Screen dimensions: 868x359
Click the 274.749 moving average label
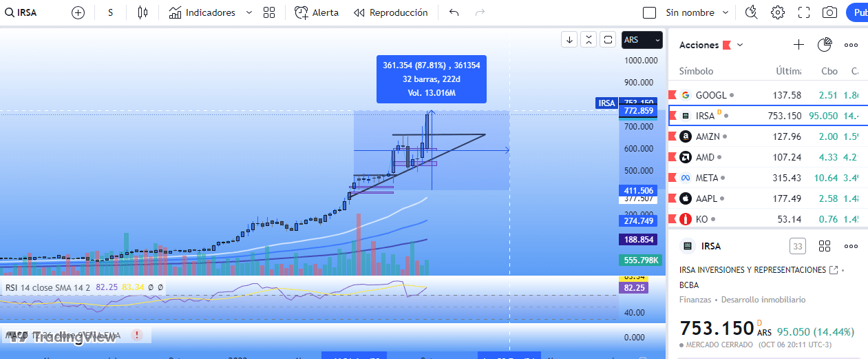(x=638, y=221)
